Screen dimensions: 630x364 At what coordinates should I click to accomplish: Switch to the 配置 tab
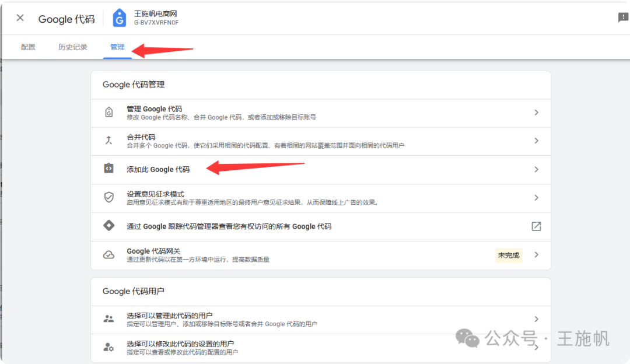(28, 47)
